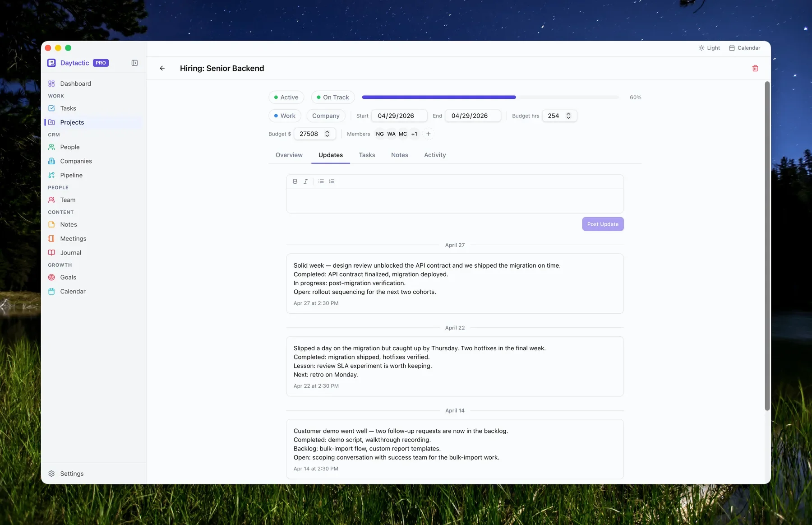Insert a numbered list in editor
The image size is (812, 525).
tap(332, 181)
